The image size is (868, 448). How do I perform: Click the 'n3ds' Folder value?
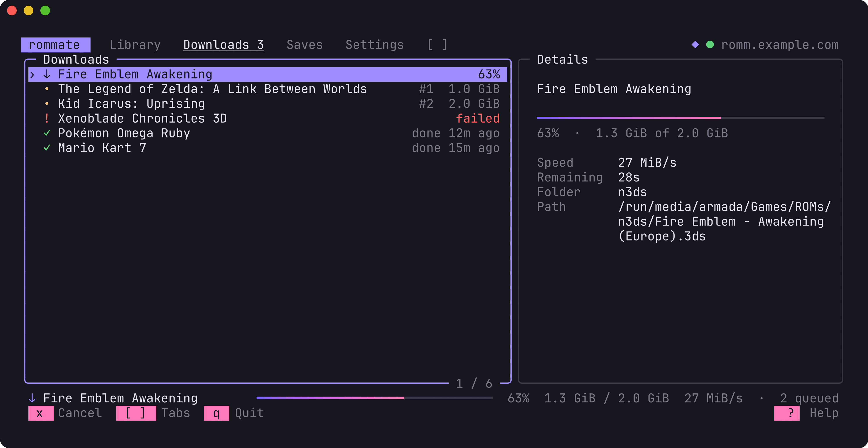(x=632, y=192)
